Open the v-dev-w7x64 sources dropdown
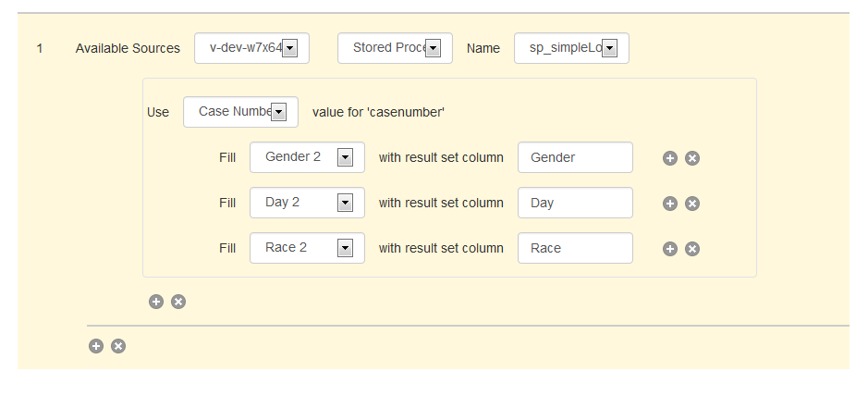 coord(251,48)
